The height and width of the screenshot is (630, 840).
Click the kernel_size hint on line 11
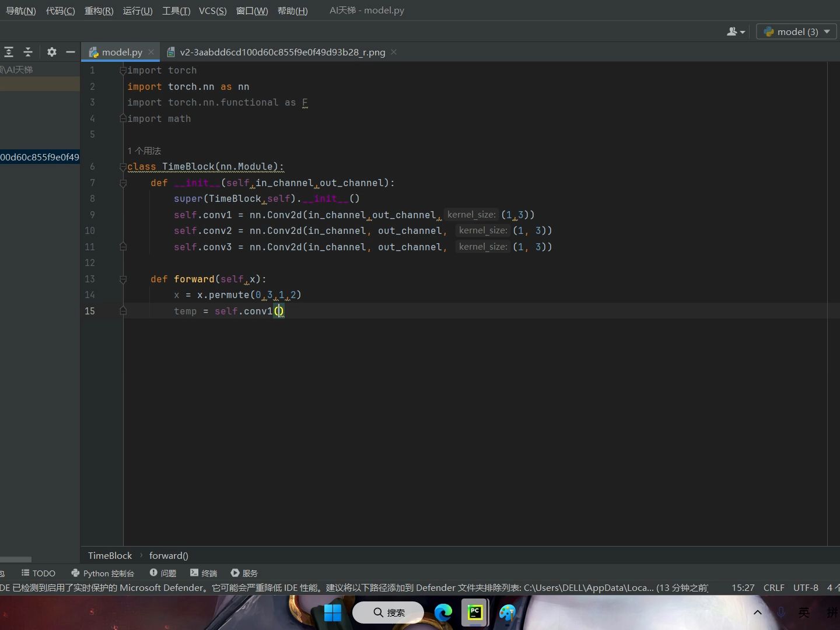tap(483, 247)
